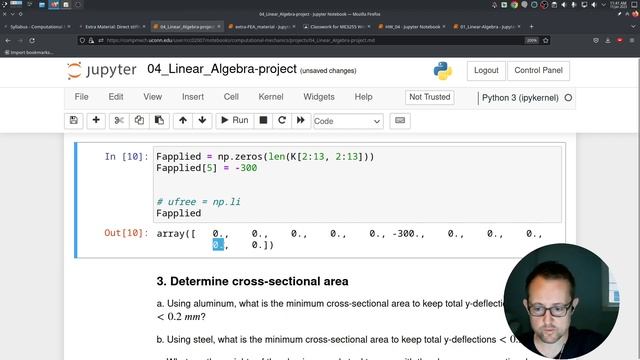
Task: Click the Python logo icon
Action: (443, 71)
